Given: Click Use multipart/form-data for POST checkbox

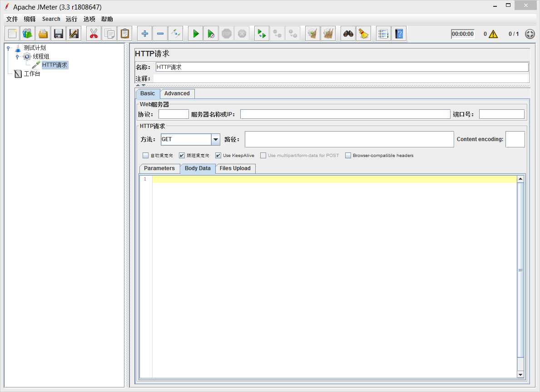Looking at the screenshot, I should pyautogui.click(x=263, y=156).
